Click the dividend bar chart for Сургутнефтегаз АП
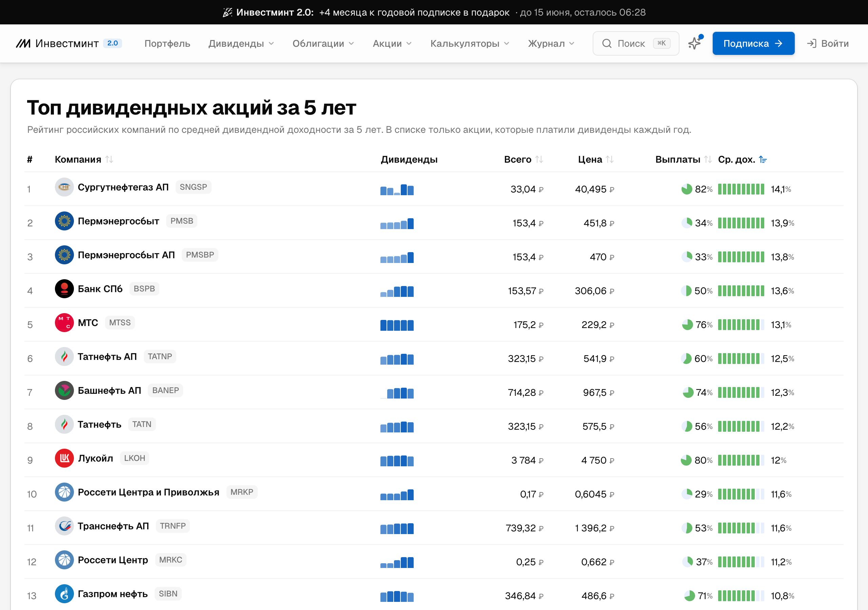Viewport: 868px width, 610px height. point(397,189)
